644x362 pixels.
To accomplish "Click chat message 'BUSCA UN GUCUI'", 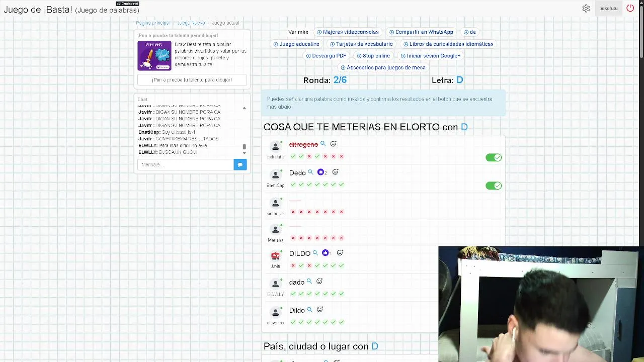I will tap(178, 152).
